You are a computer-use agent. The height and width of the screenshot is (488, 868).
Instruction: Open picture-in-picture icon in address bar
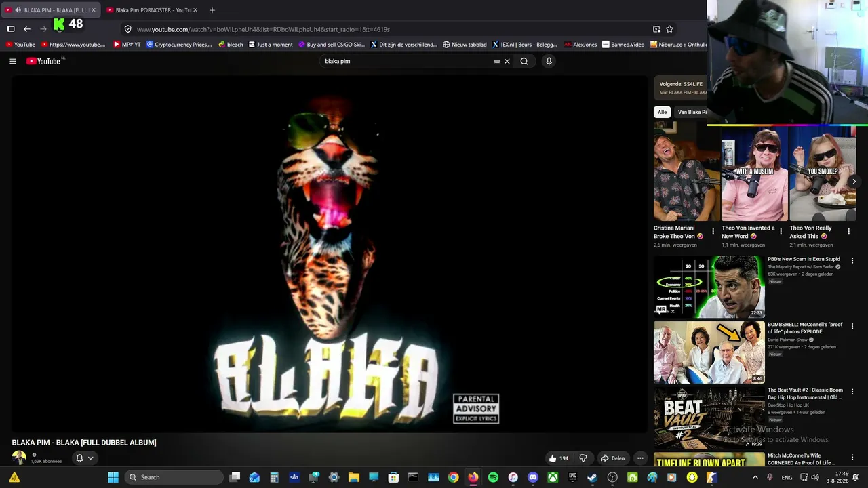pyautogui.click(x=656, y=29)
